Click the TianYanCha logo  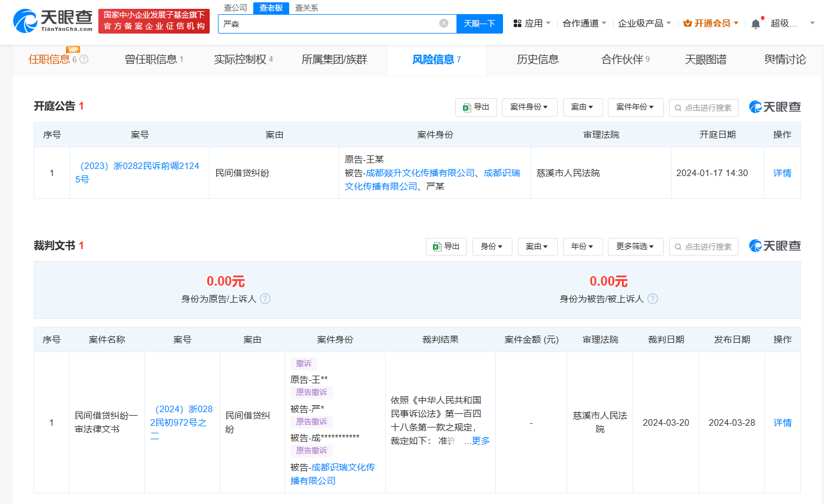[x=53, y=21]
